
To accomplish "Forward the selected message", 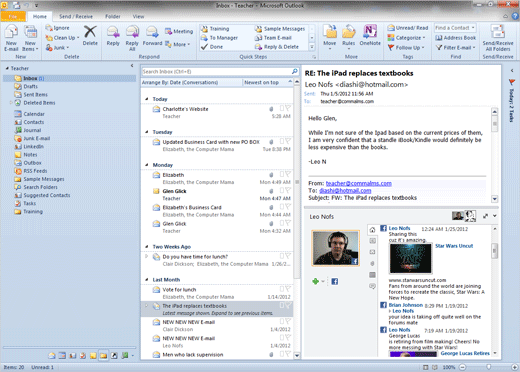I will [152, 36].
